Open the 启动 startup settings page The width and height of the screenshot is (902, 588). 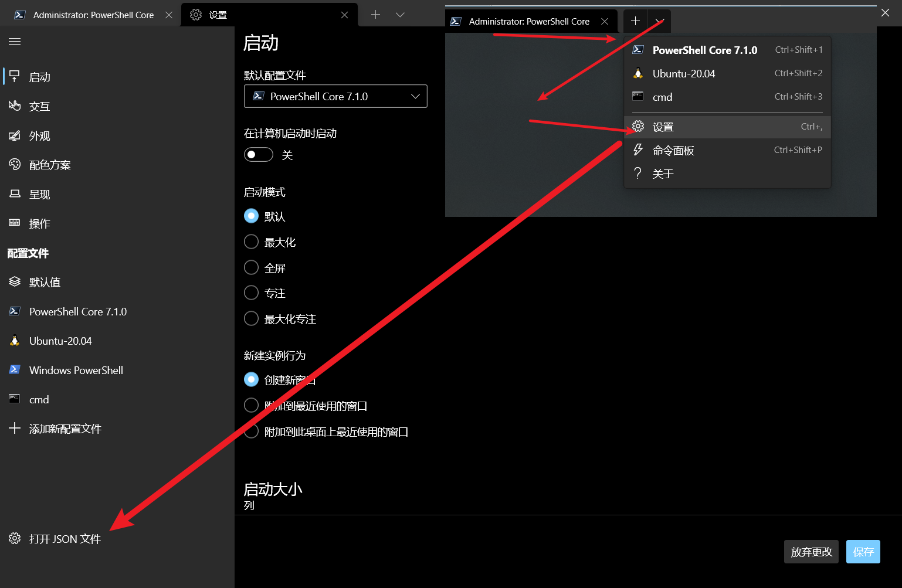117,77
